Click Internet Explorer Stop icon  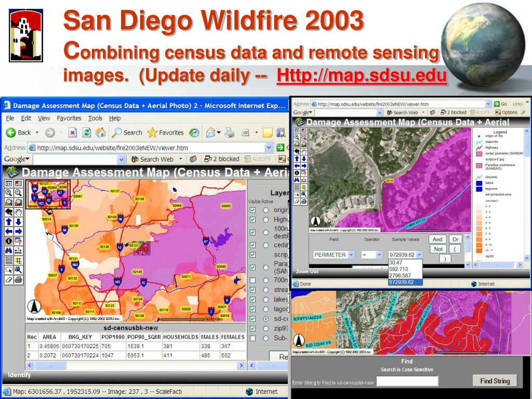(72, 132)
